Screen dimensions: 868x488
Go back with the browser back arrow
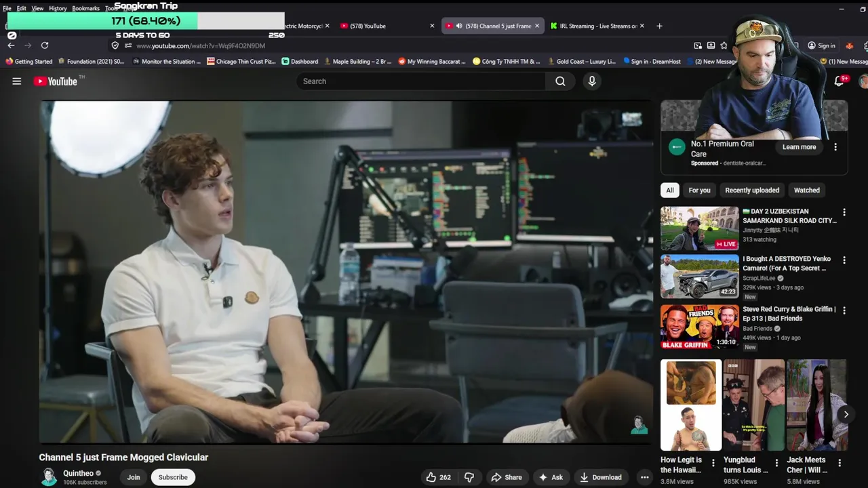(x=11, y=45)
